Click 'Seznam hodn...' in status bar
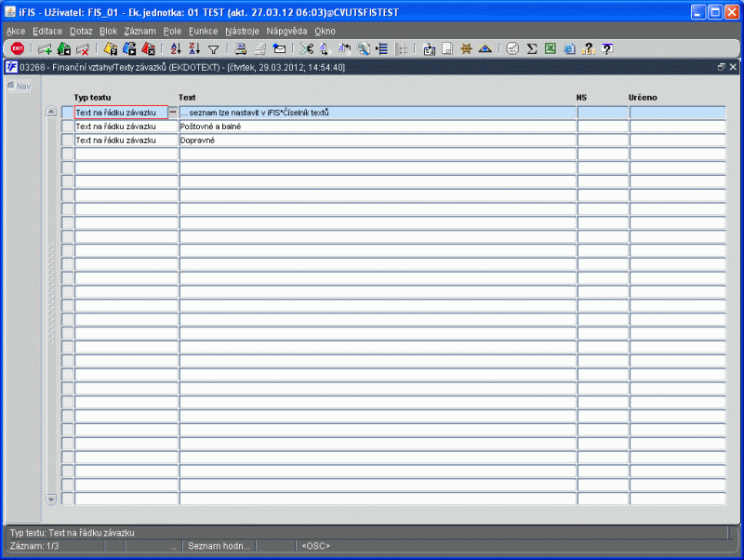This screenshot has height=560, width=744. coord(219,546)
